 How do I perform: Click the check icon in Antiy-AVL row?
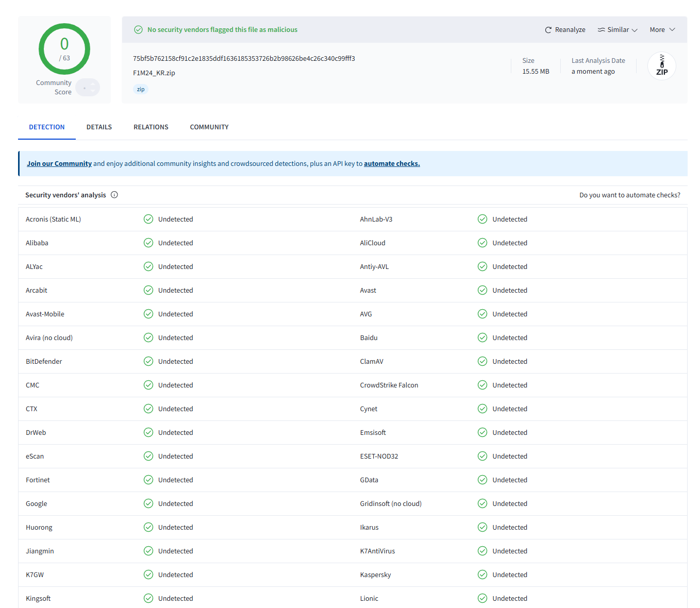point(482,266)
